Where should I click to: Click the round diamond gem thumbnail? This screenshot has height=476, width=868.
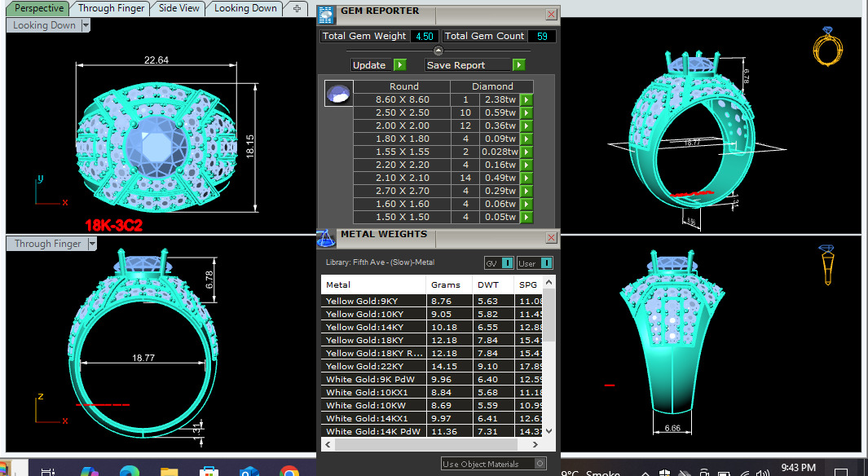click(338, 94)
